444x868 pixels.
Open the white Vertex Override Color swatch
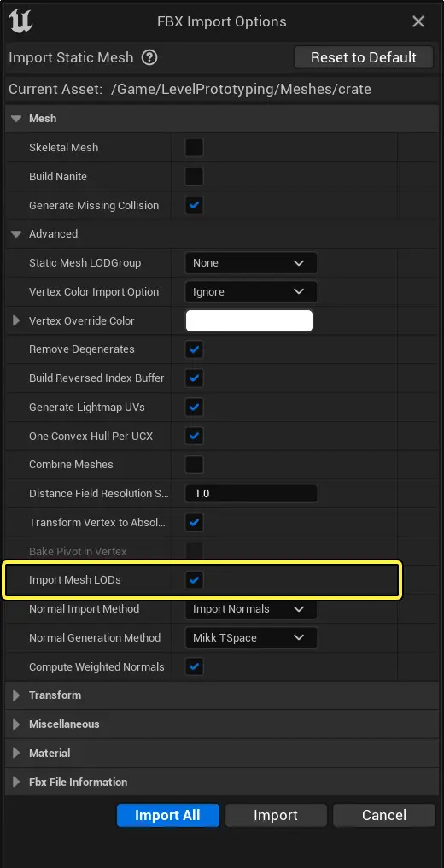(x=249, y=320)
